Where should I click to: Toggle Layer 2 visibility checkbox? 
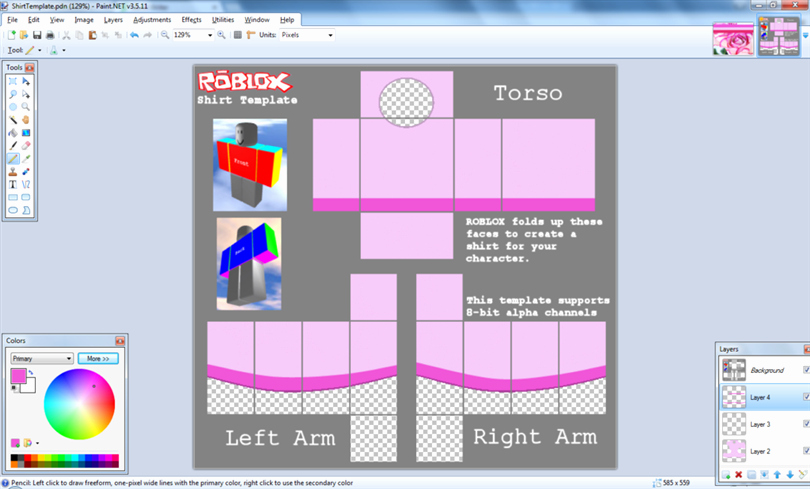(806, 450)
